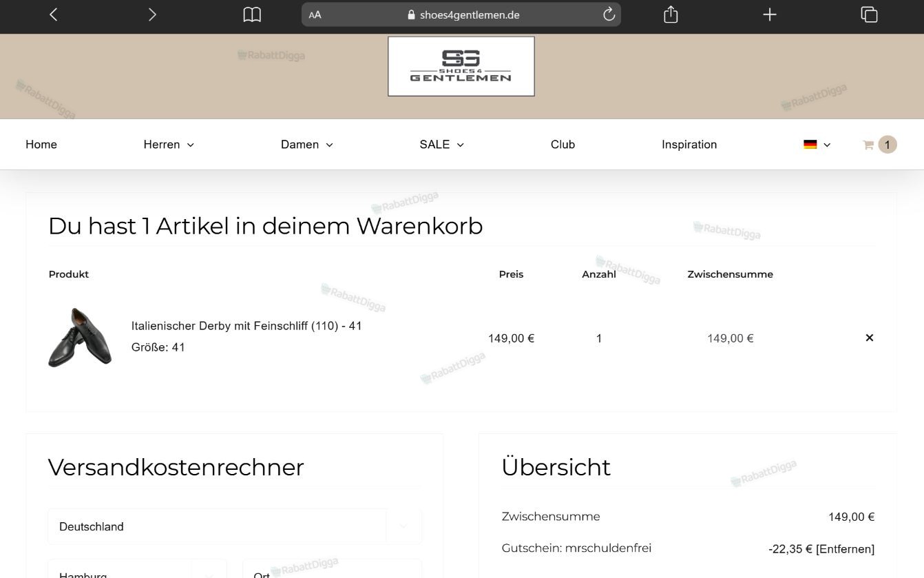The width and height of the screenshot is (924, 578).
Task: Select the Übersicht heading
Action: click(x=556, y=466)
